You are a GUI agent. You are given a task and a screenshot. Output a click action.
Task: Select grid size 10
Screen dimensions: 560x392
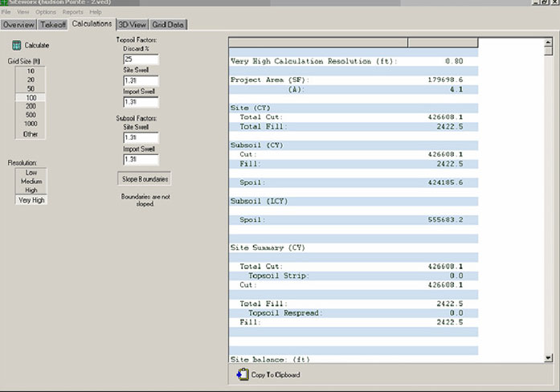tap(31, 71)
